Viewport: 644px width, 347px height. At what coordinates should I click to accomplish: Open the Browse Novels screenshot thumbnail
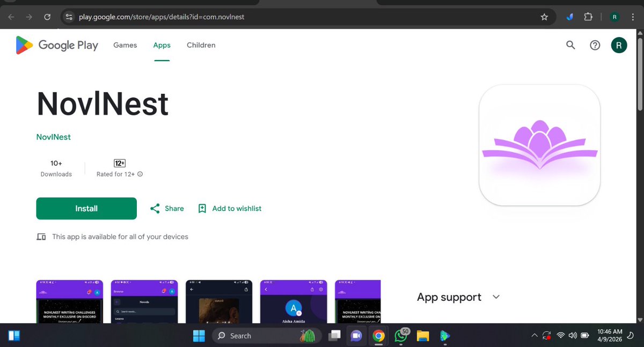tap(144, 301)
